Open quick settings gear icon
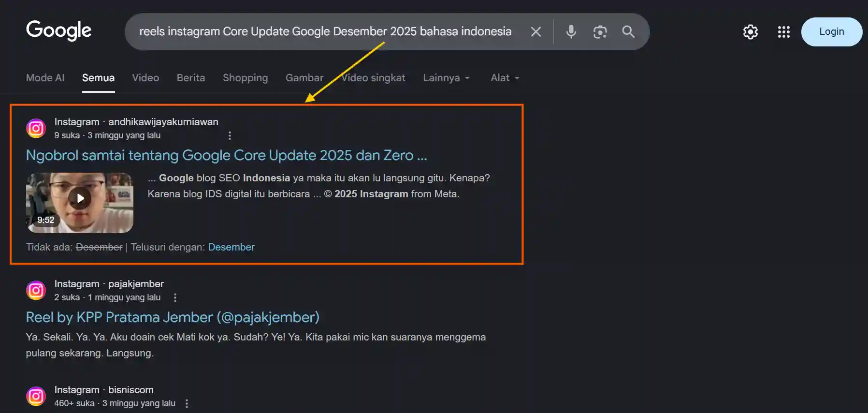Screen dimensions: 868x413 750,32
